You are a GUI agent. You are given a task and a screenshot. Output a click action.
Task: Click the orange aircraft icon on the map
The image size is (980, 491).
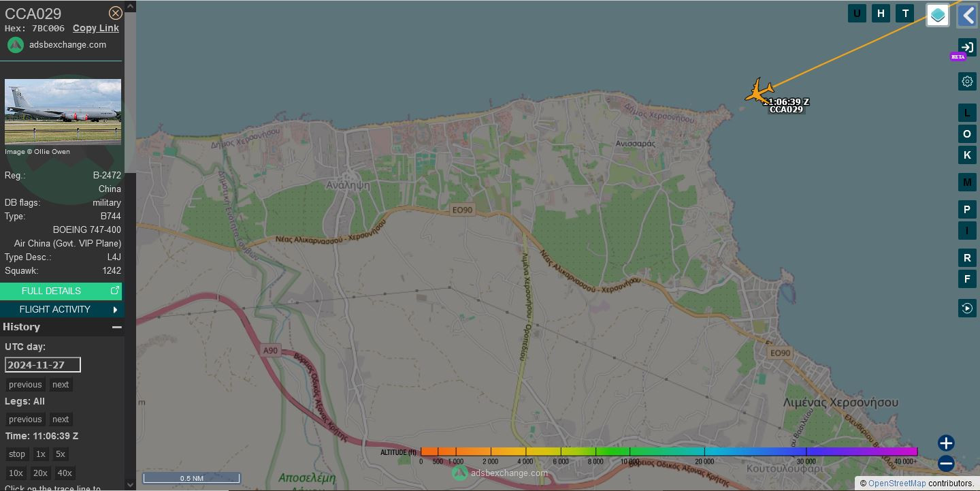click(759, 91)
